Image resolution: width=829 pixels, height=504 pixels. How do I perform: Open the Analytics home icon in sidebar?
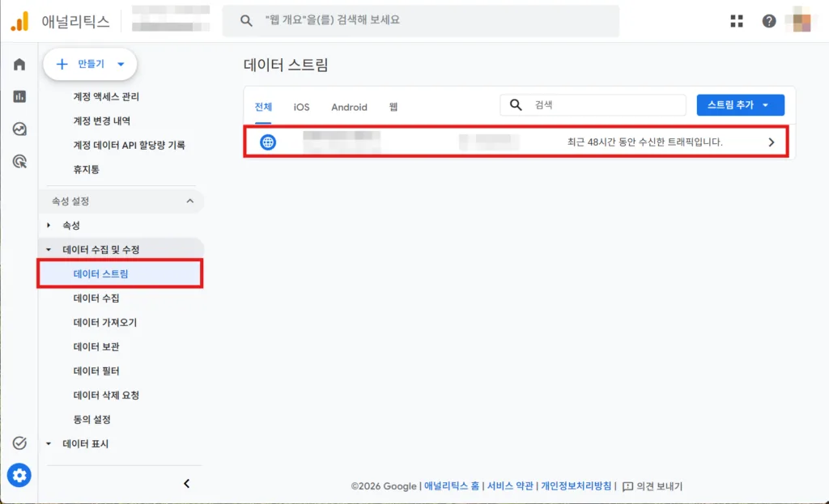tap(19, 65)
